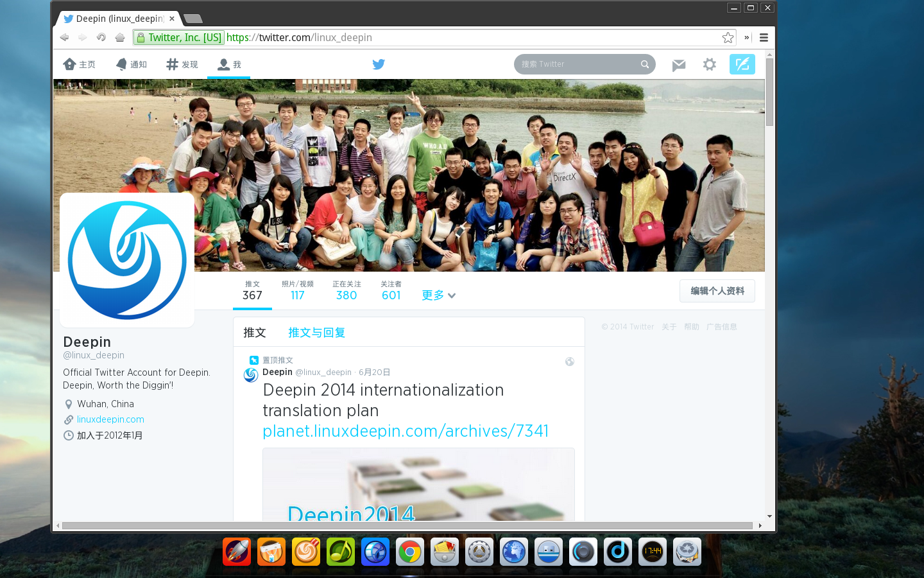
Task: Click the Twitter bird logo in the nav bar
Action: click(x=379, y=64)
